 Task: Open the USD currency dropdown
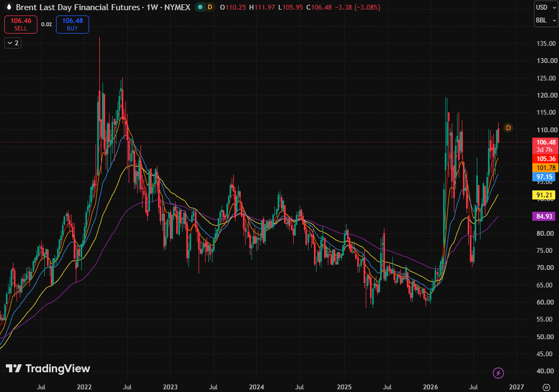coord(546,7)
